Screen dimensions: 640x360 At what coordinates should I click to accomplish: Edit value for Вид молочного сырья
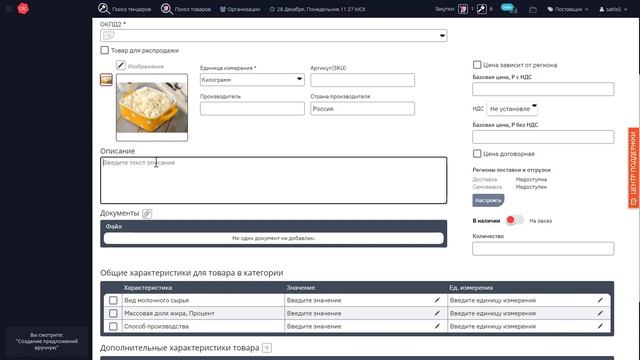pos(437,300)
